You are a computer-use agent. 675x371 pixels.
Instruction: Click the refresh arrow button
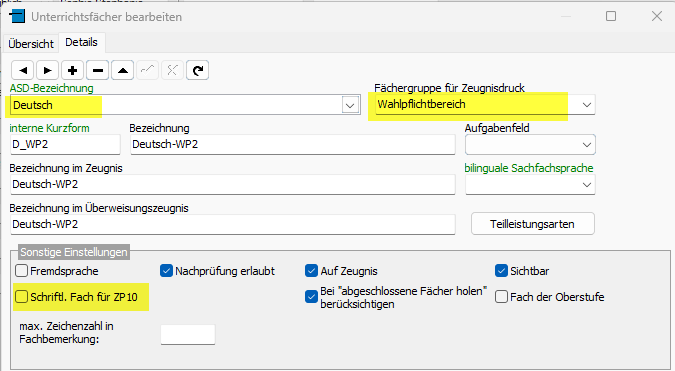click(x=198, y=70)
